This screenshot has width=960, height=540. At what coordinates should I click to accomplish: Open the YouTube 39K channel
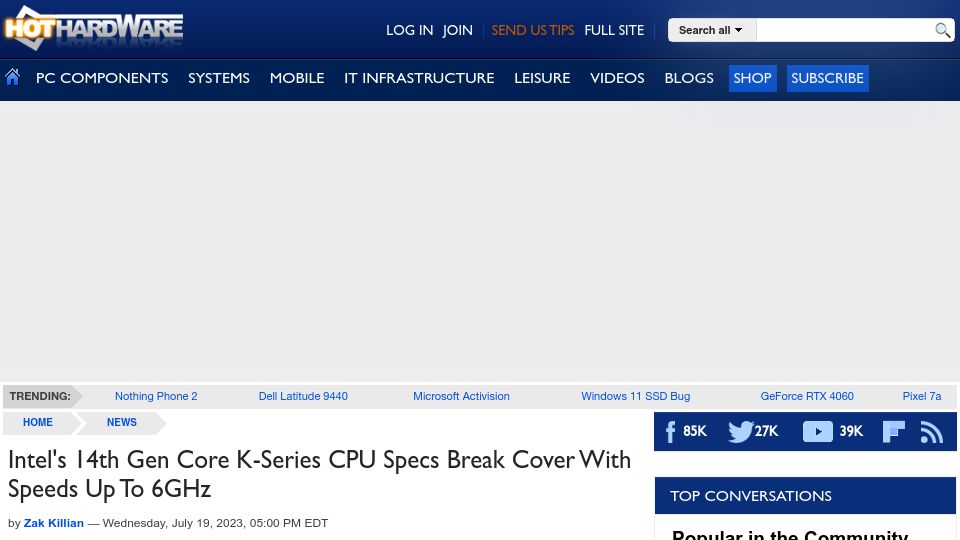(x=833, y=431)
